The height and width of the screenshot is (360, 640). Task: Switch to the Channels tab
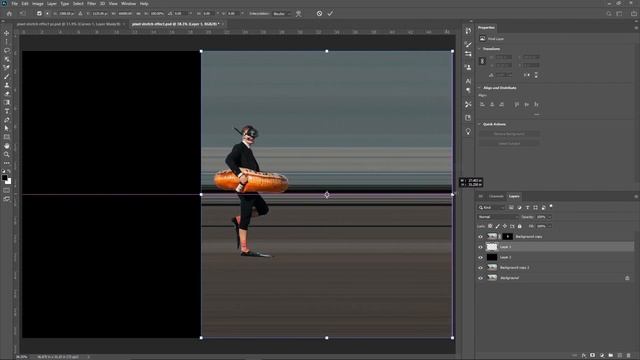tap(496, 197)
